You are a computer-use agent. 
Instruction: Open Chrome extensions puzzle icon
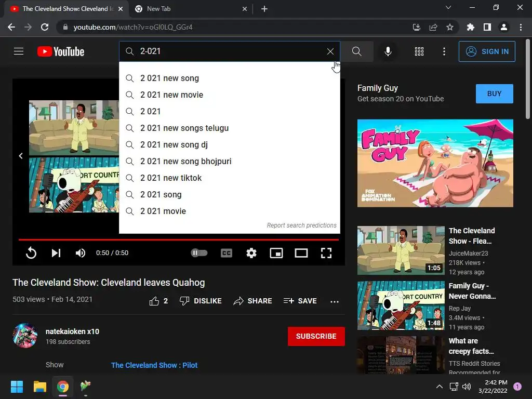[471, 27]
